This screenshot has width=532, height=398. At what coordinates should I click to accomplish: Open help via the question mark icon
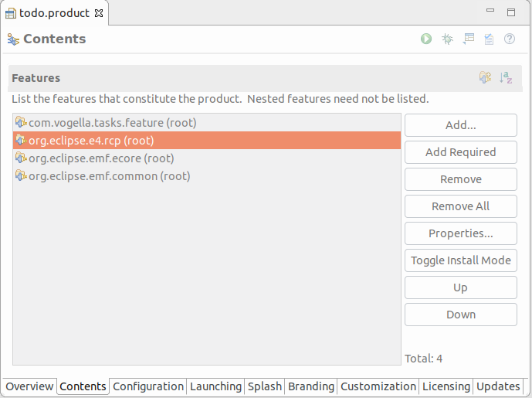point(510,39)
